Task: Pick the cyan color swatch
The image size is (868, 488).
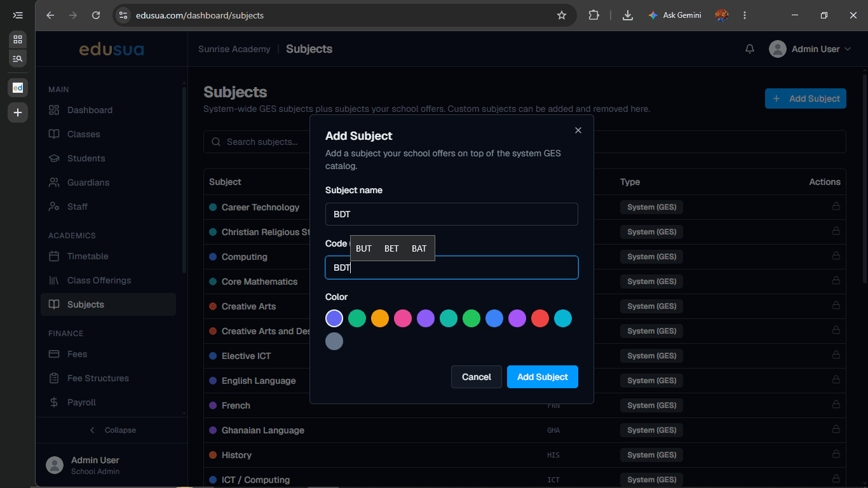Action: pos(563,318)
